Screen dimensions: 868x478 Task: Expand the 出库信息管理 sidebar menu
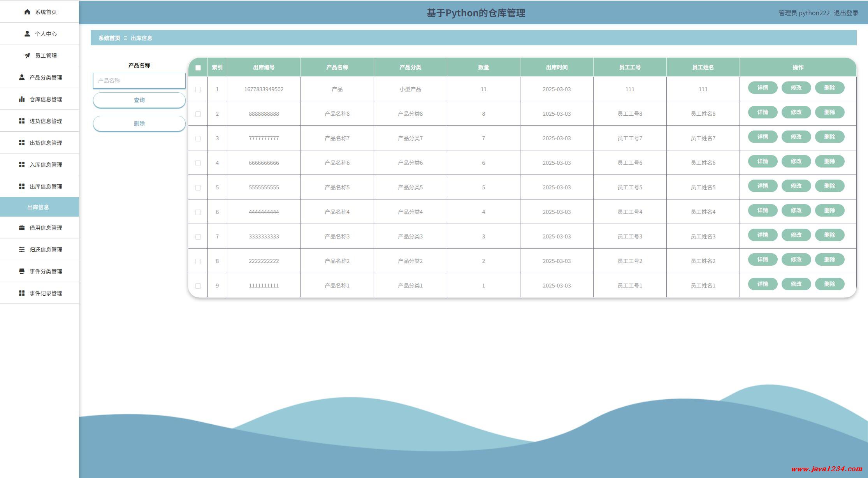[x=40, y=187]
